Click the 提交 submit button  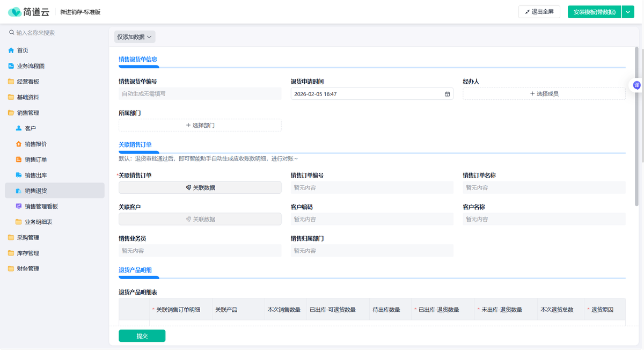tap(142, 336)
